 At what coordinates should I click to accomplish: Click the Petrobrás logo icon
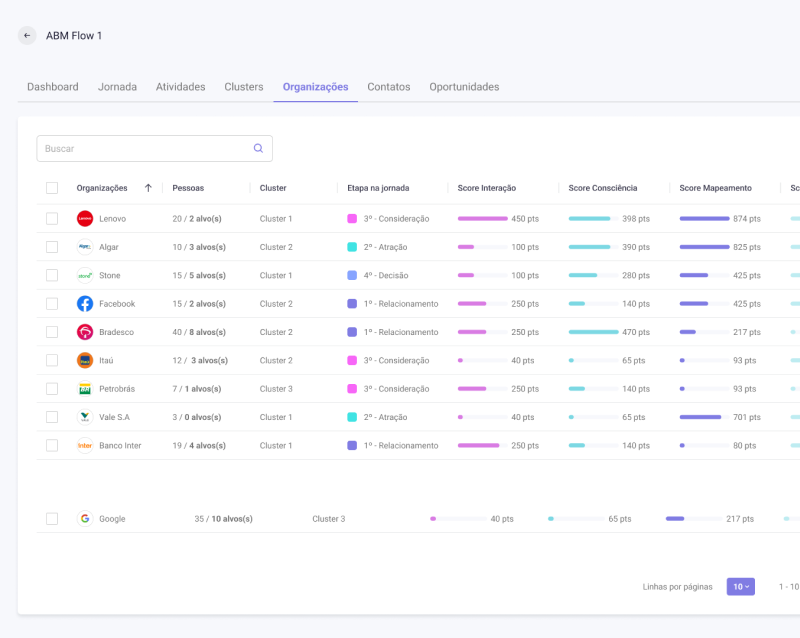coord(85,389)
